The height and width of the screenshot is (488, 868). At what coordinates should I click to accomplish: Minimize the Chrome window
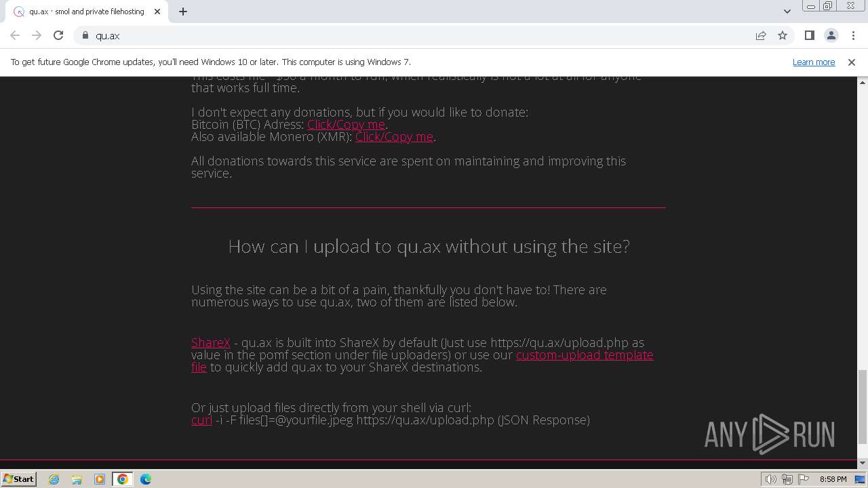810,6
